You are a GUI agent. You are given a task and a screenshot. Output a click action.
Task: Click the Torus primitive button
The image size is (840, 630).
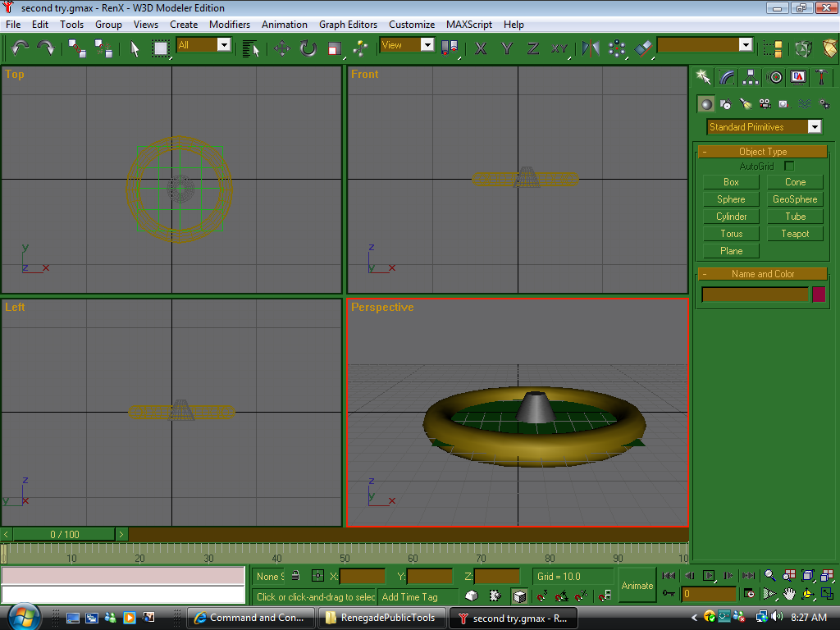731,234
